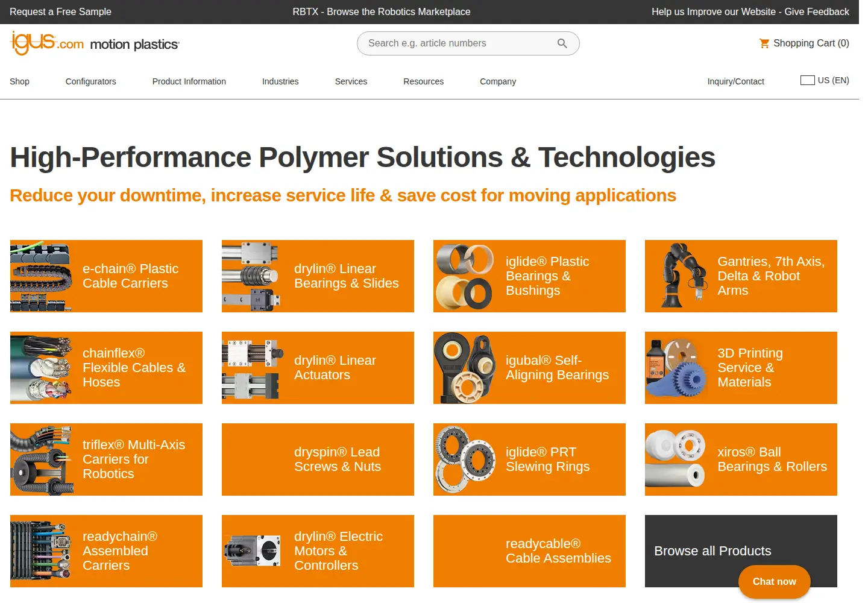Open the Industries menu

point(280,81)
